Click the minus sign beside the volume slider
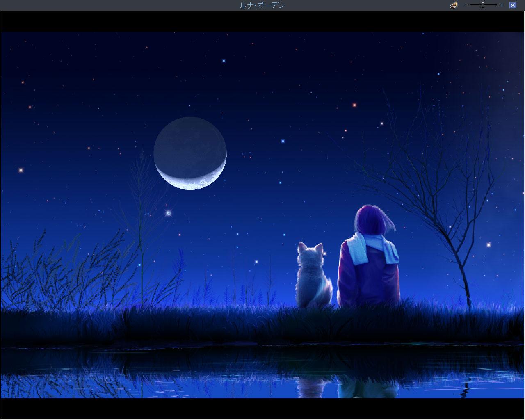 pyautogui.click(x=464, y=5)
